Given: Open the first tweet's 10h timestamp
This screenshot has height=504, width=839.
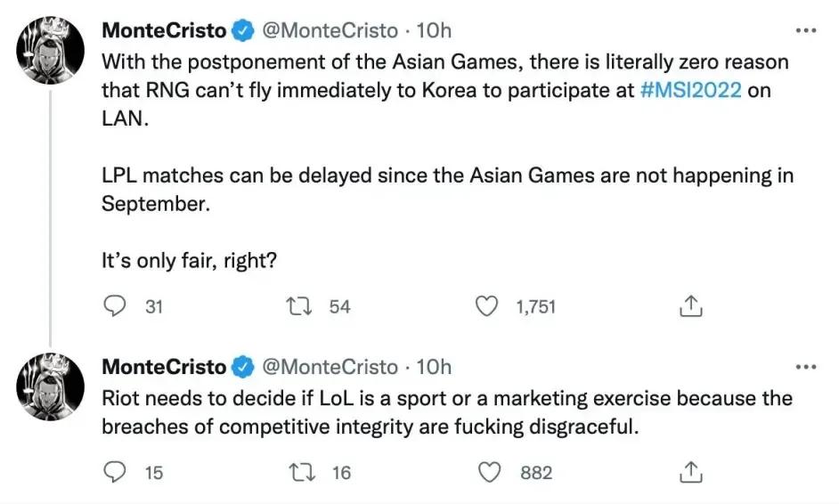Looking at the screenshot, I should point(434,30).
